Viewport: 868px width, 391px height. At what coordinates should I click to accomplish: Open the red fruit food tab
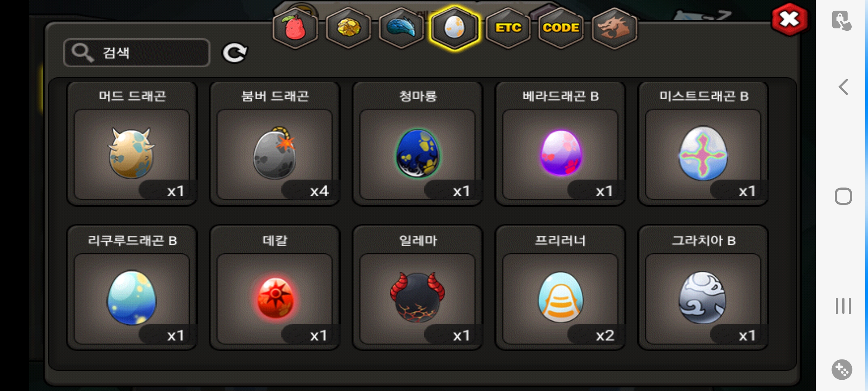[x=295, y=28]
